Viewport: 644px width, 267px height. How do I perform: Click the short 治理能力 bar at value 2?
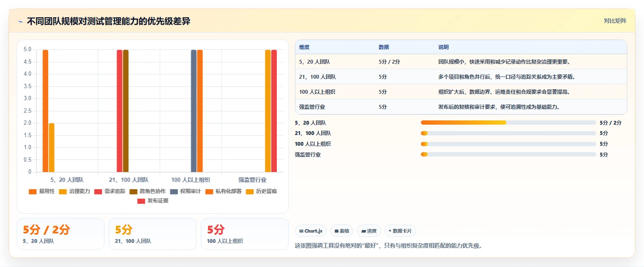click(x=52, y=147)
